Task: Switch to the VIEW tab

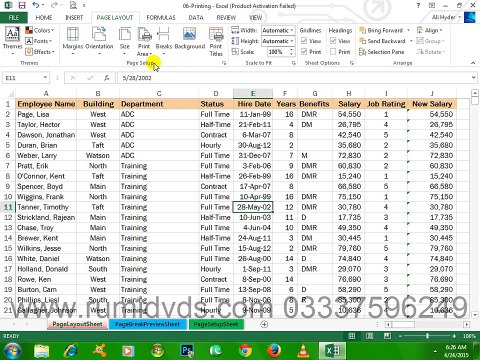Action: [256, 18]
